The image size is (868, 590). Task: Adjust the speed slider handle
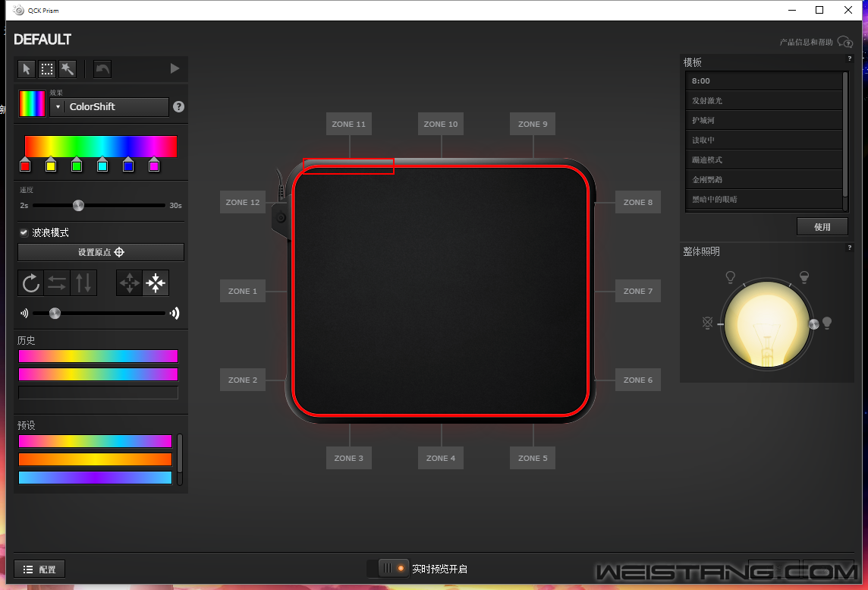(x=79, y=206)
